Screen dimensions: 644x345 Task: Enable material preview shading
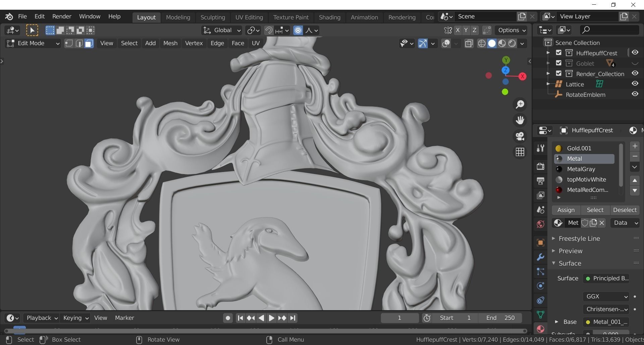point(502,44)
